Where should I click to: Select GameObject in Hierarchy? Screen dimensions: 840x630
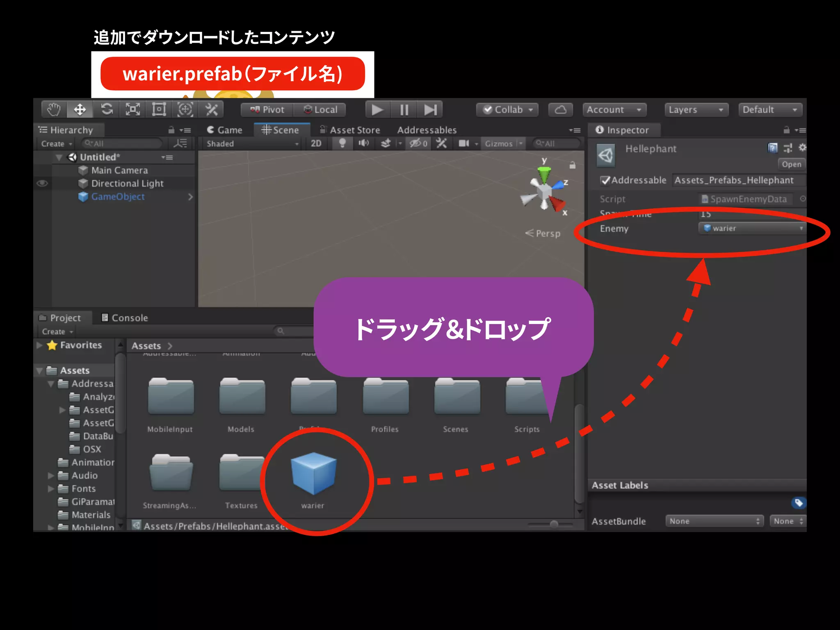[x=118, y=196]
